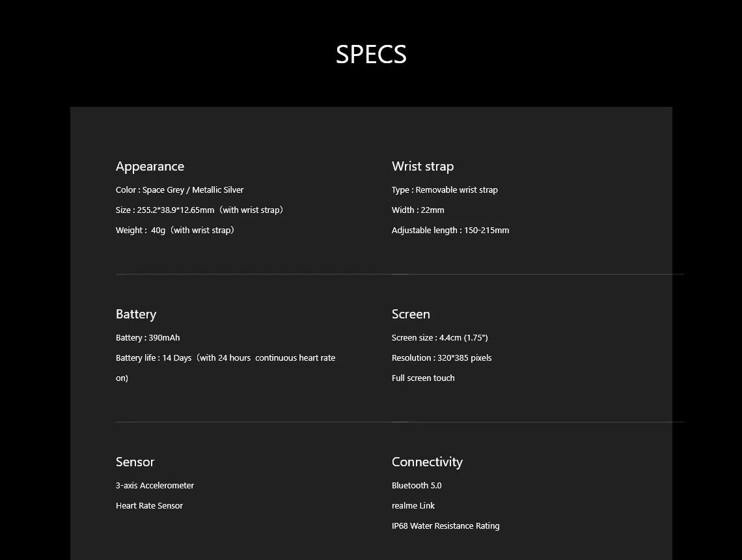Click the Wrist strap section title
This screenshot has width=742, height=560.
click(422, 166)
